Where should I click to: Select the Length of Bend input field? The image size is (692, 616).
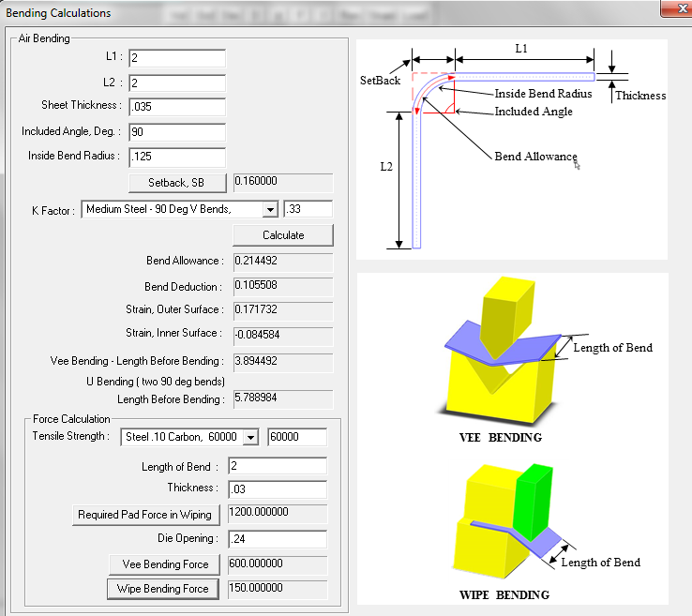click(x=275, y=466)
